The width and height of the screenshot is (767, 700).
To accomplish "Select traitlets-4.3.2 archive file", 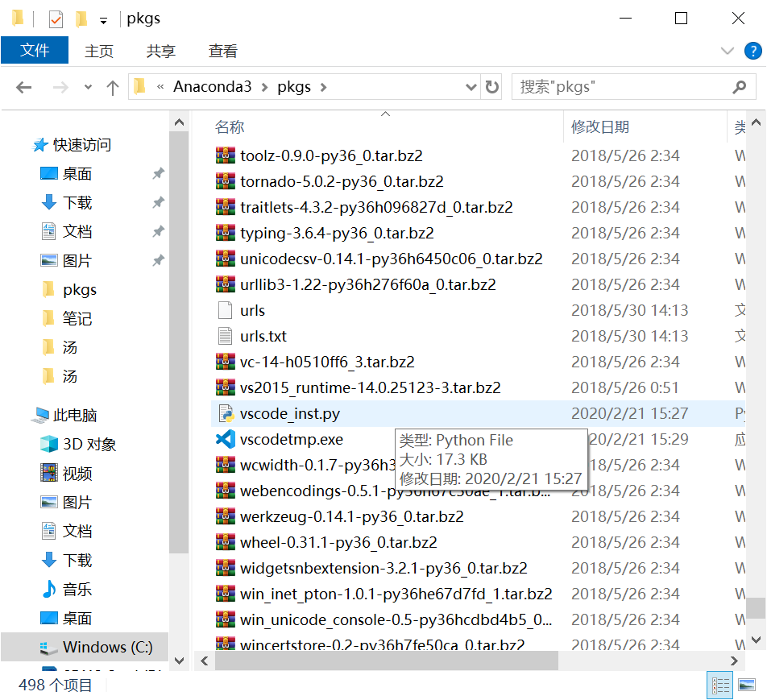I will tap(377, 207).
